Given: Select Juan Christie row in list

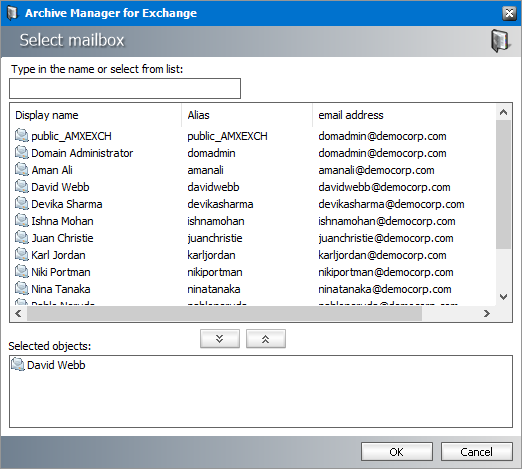Looking at the screenshot, I should click(x=253, y=238).
